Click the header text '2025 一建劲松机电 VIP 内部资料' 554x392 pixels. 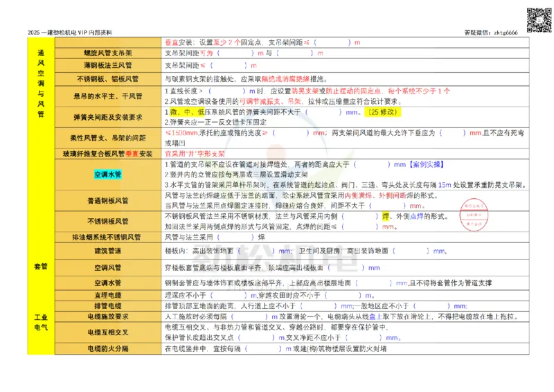pos(70,33)
